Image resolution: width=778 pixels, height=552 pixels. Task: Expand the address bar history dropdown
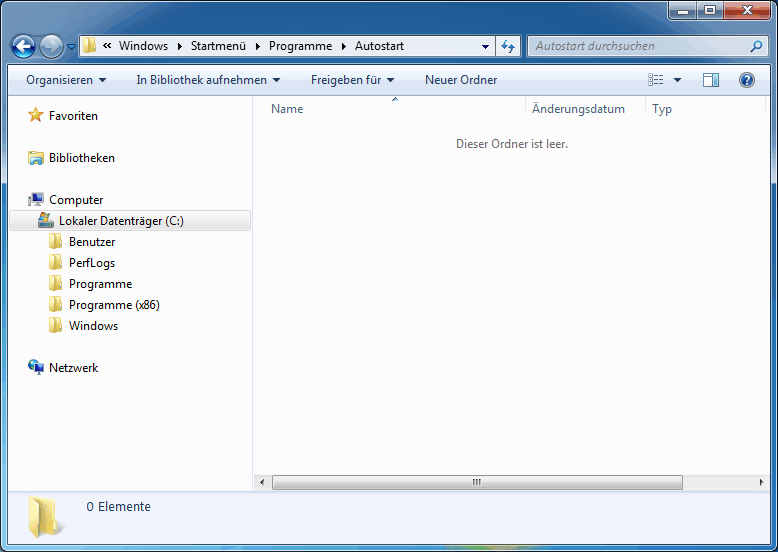tap(485, 46)
